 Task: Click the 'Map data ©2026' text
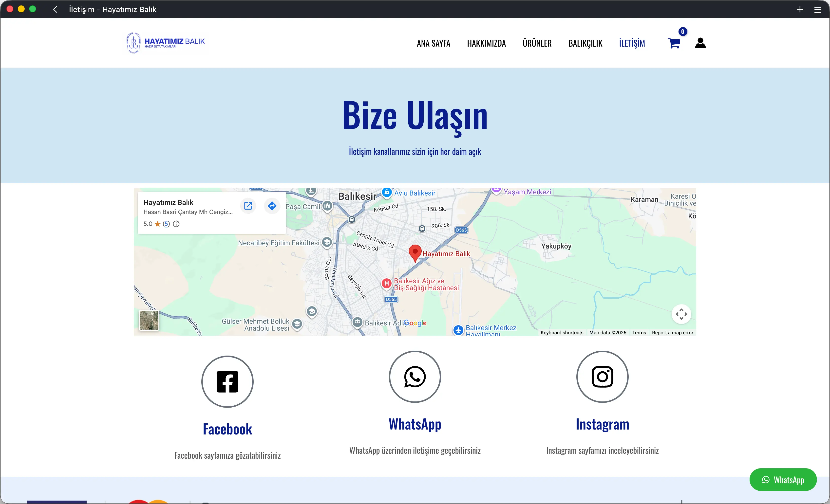(608, 333)
